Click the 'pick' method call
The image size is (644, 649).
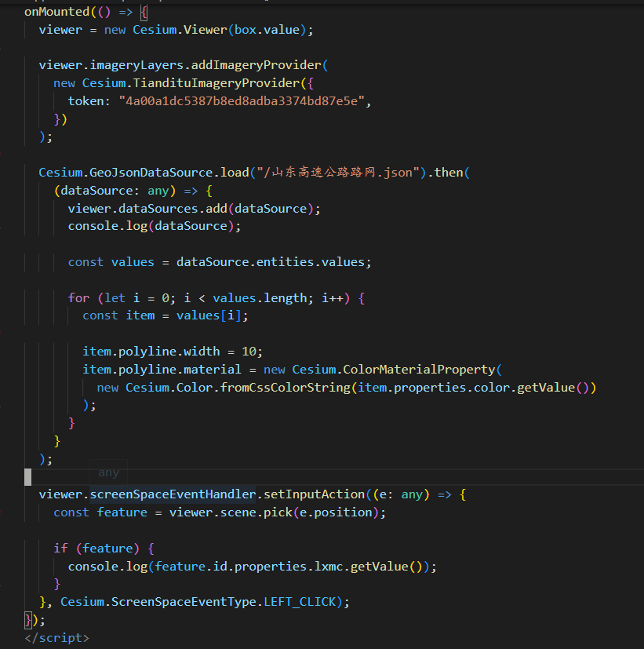pyautogui.click(x=278, y=512)
